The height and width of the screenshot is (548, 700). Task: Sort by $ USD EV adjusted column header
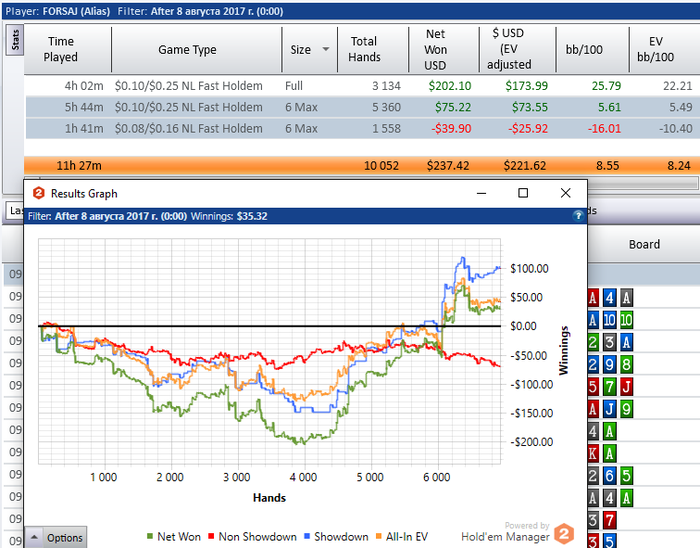point(509,49)
